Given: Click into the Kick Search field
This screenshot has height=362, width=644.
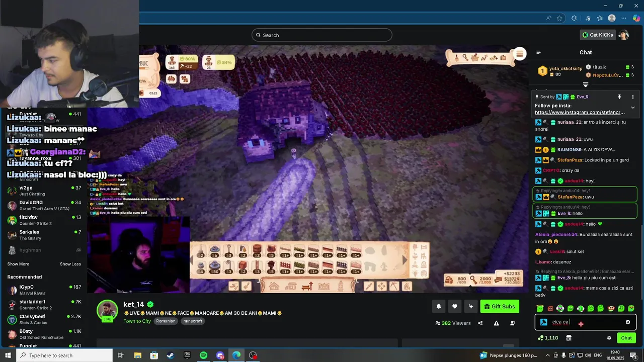Looking at the screenshot, I should pyautogui.click(x=322, y=35).
